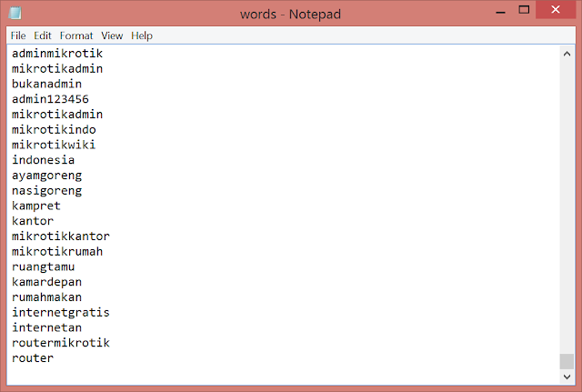Click the line 'kampret'

pos(36,206)
